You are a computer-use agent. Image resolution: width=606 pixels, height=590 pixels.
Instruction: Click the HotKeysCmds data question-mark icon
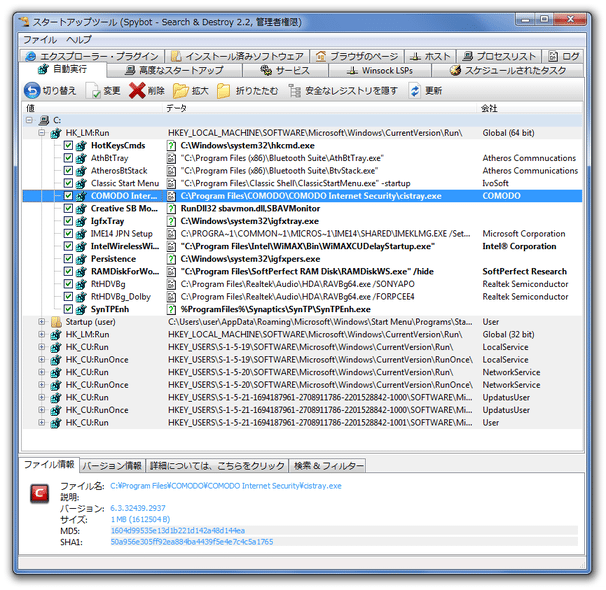click(x=171, y=146)
